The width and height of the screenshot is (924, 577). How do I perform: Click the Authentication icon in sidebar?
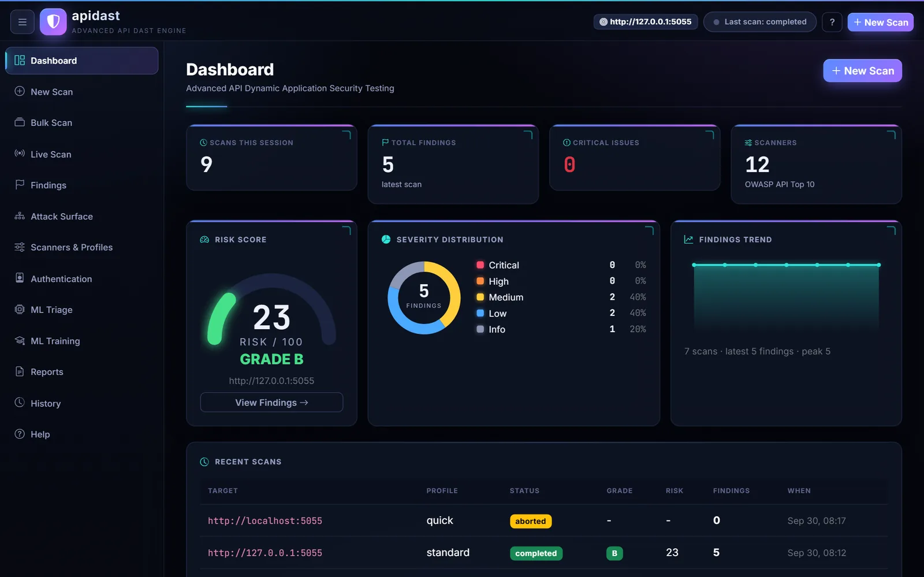point(20,278)
